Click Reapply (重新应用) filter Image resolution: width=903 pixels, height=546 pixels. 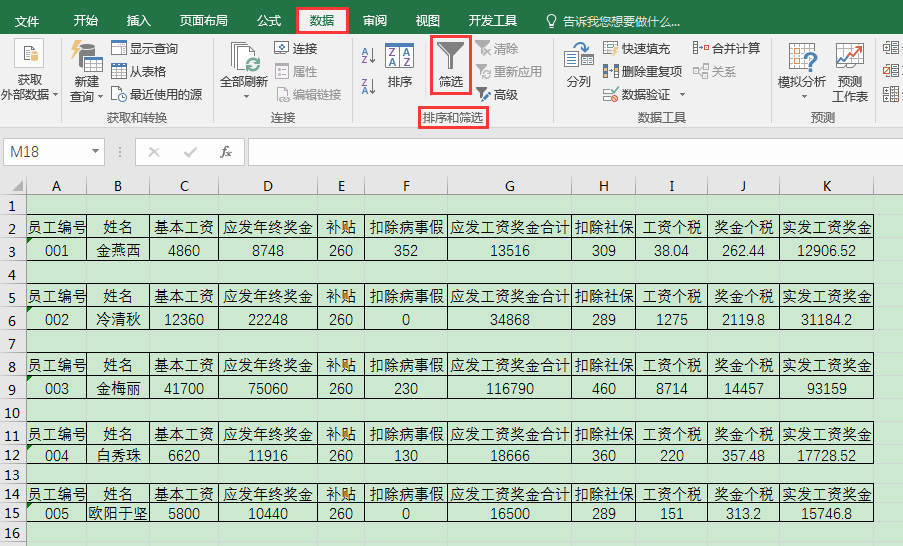coord(509,72)
